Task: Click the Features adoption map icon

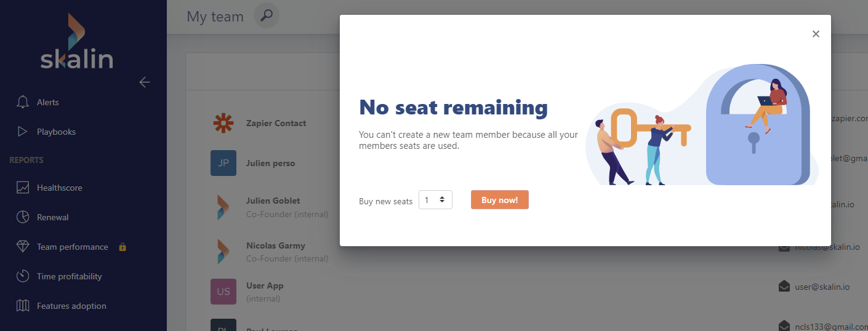Action: pos(23,306)
